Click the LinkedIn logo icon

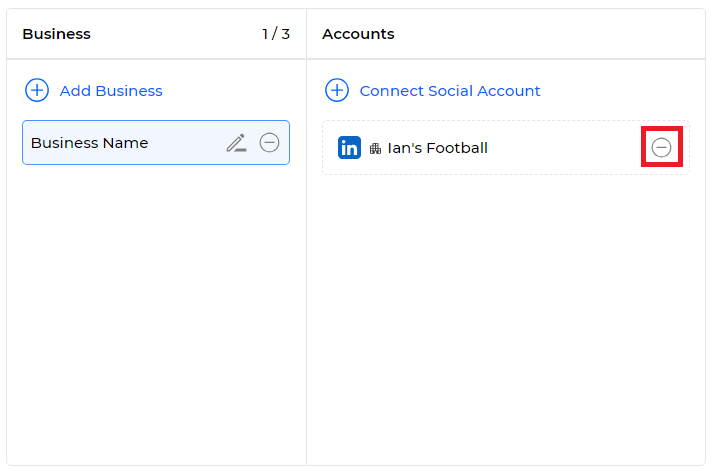pos(349,147)
